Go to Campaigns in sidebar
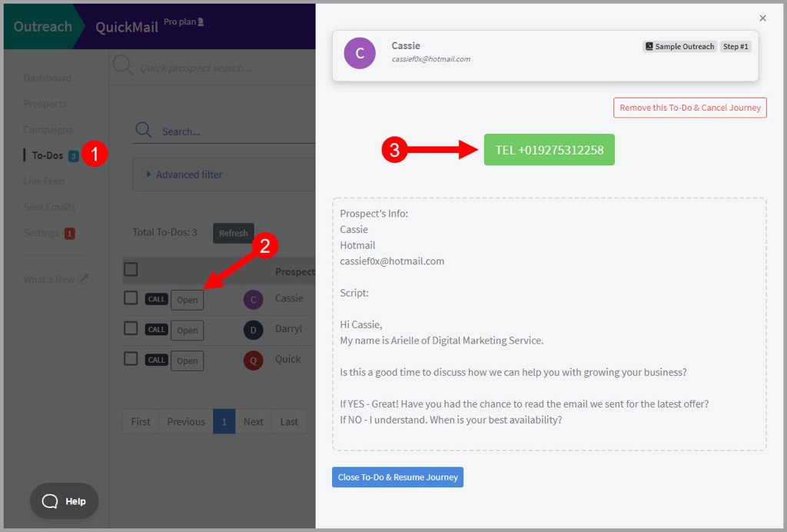This screenshot has height=532, width=787. 48,129
